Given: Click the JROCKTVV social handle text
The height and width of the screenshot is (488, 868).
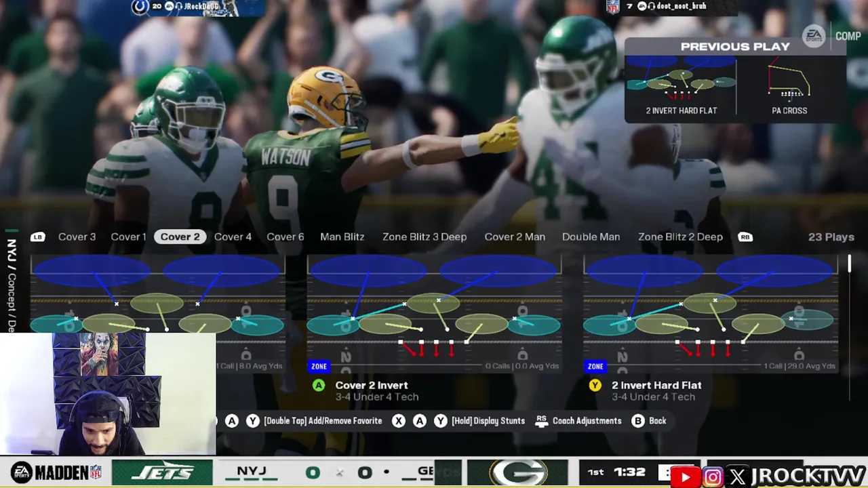Looking at the screenshot, I should click(808, 476).
